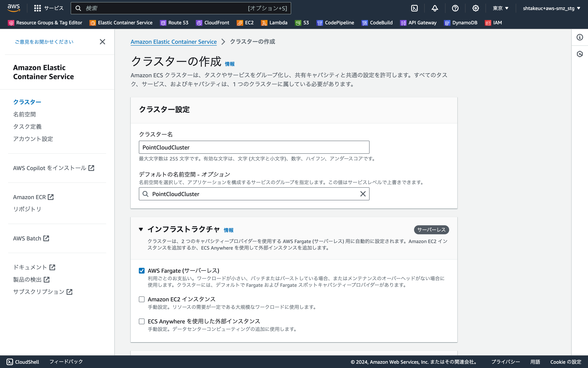Click Amazon Elastic Container Service breadcrumb link

coord(174,42)
